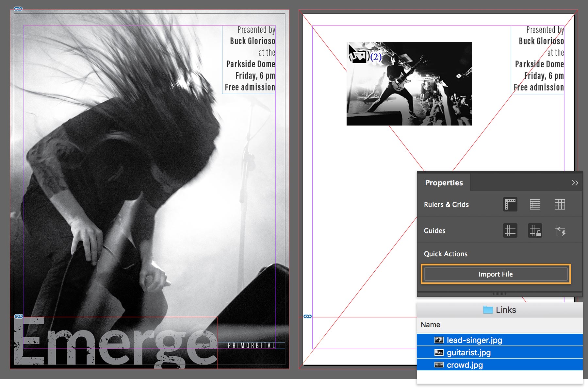This screenshot has width=588, height=389.
Task: Toggle the Rulers icon under Rulers & Grids
Action: click(510, 205)
